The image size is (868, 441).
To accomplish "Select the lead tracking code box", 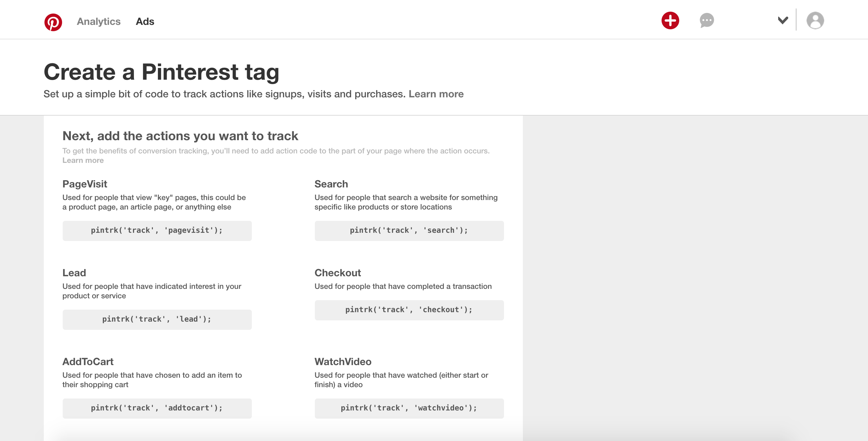I will [x=157, y=319].
